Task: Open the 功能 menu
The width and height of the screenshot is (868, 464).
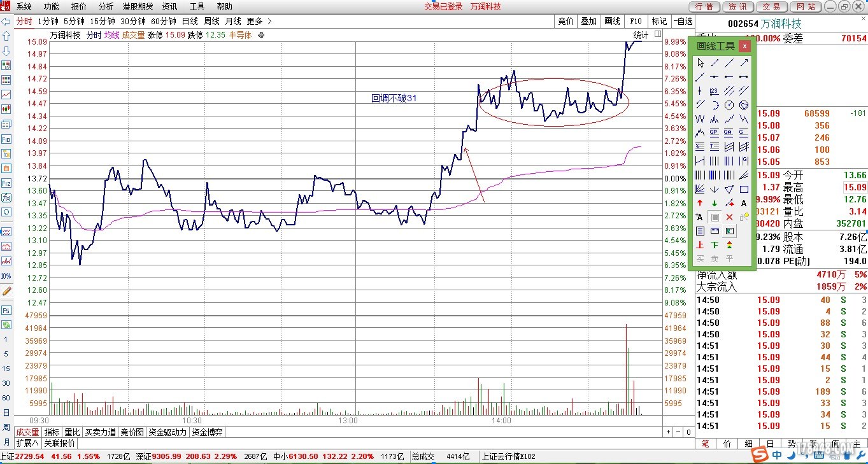Action: coord(52,6)
